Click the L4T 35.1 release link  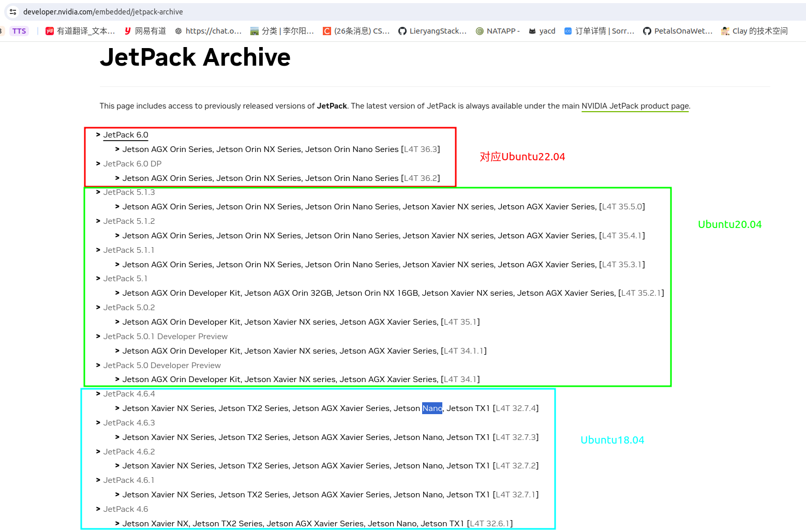[x=460, y=322]
